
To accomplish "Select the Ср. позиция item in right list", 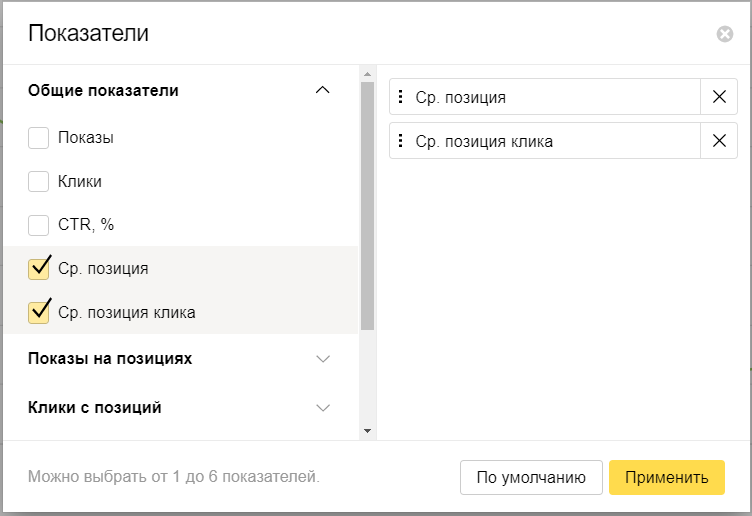I will pyautogui.click(x=545, y=97).
